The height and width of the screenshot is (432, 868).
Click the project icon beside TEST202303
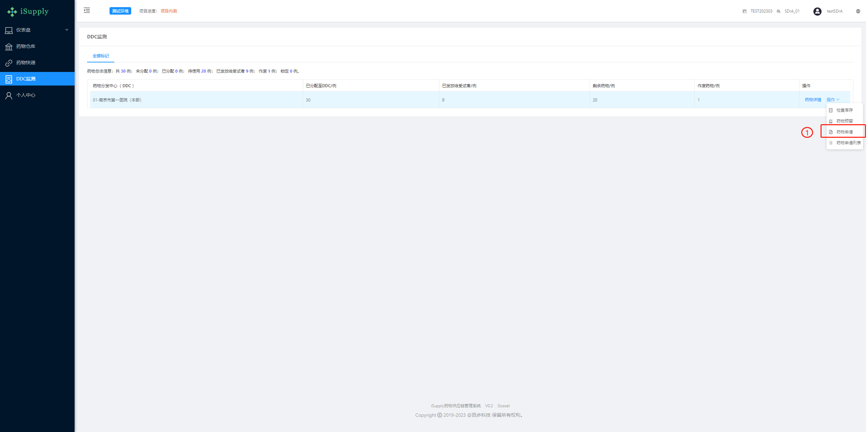[744, 11]
